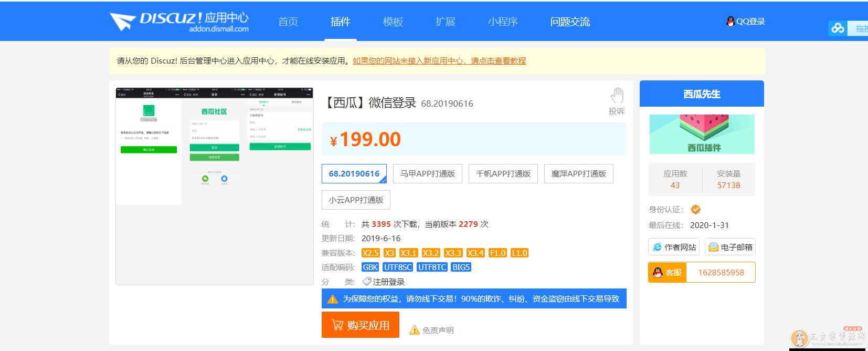The width and height of the screenshot is (868, 351).
Task: Click the 投诉 hand icon
Action: click(617, 96)
